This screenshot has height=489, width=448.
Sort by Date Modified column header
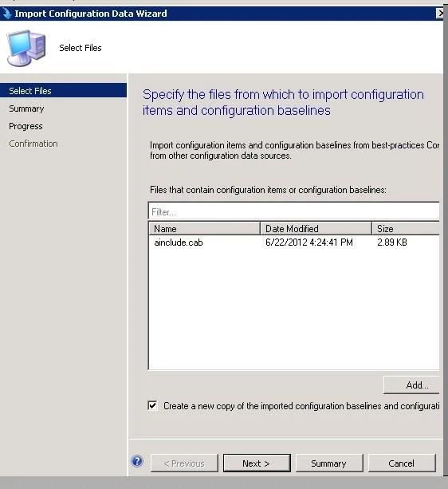click(x=316, y=229)
